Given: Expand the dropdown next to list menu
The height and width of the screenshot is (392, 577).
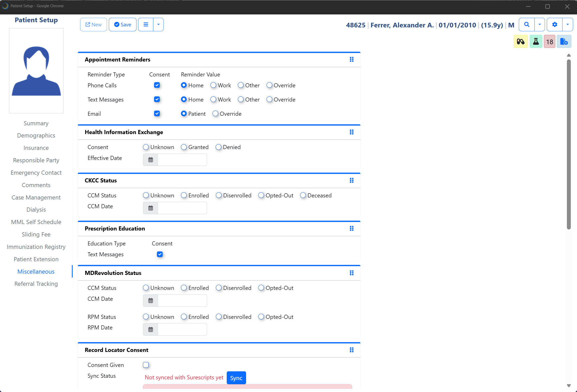Looking at the screenshot, I should tap(158, 25).
